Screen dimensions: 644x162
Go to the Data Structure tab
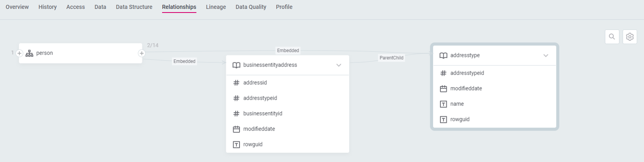134,7
